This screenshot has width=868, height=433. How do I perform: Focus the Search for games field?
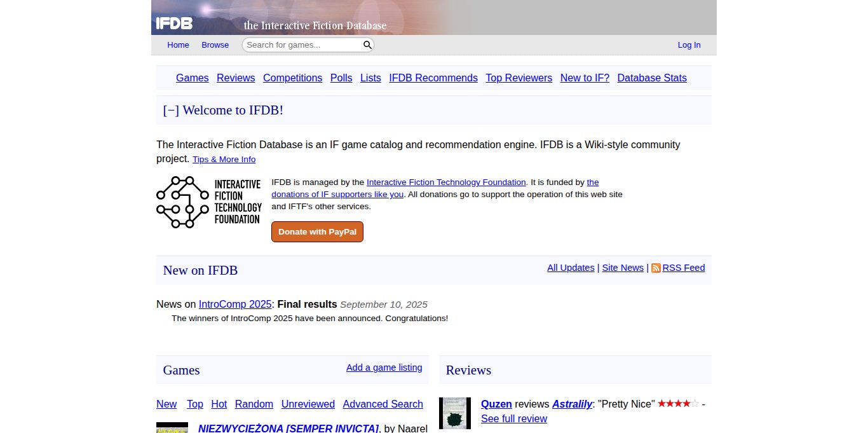coord(302,45)
